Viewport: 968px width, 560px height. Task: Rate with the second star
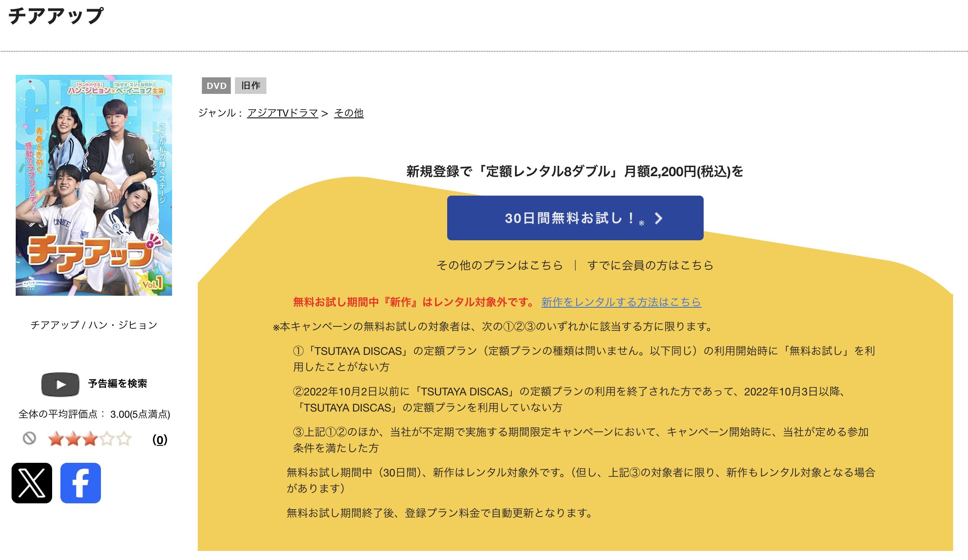(x=73, y=439)
